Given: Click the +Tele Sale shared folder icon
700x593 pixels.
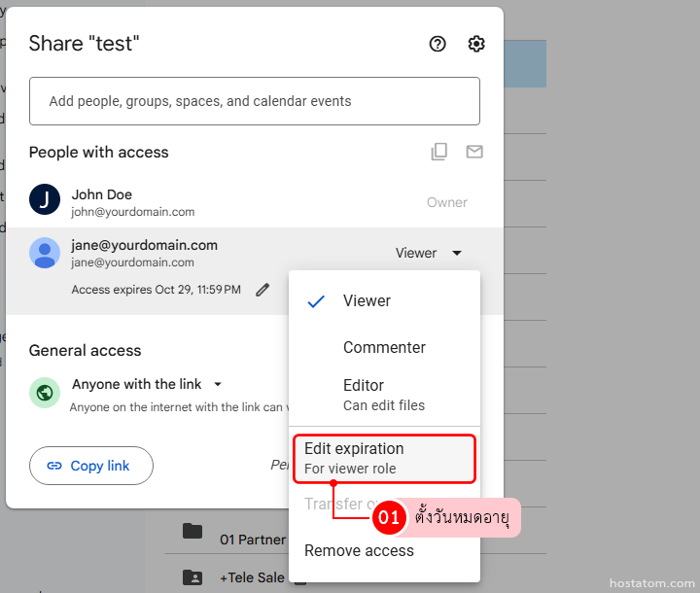Looking at the screenshot, I should point(192,577).
